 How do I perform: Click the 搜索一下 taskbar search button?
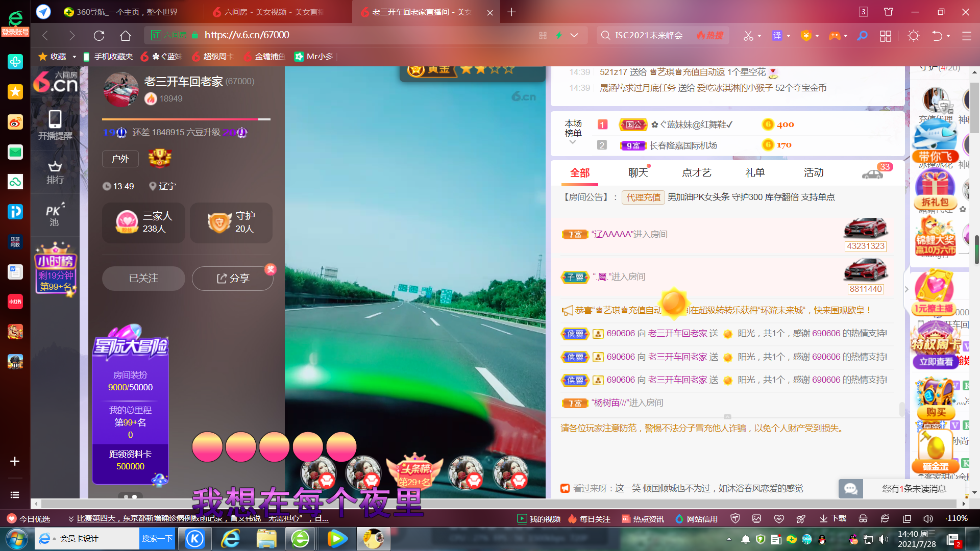(x=157, y=539)
